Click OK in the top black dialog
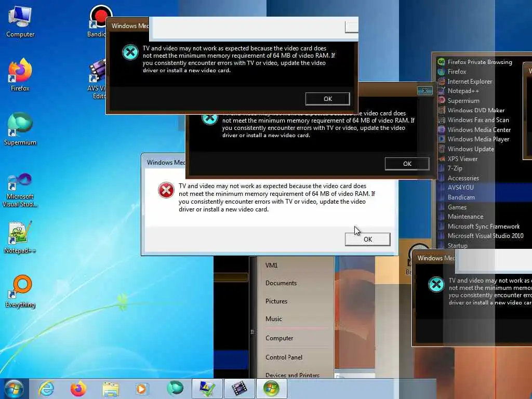The height and width of the screenshot is (399, 532). tap(327, 99)
